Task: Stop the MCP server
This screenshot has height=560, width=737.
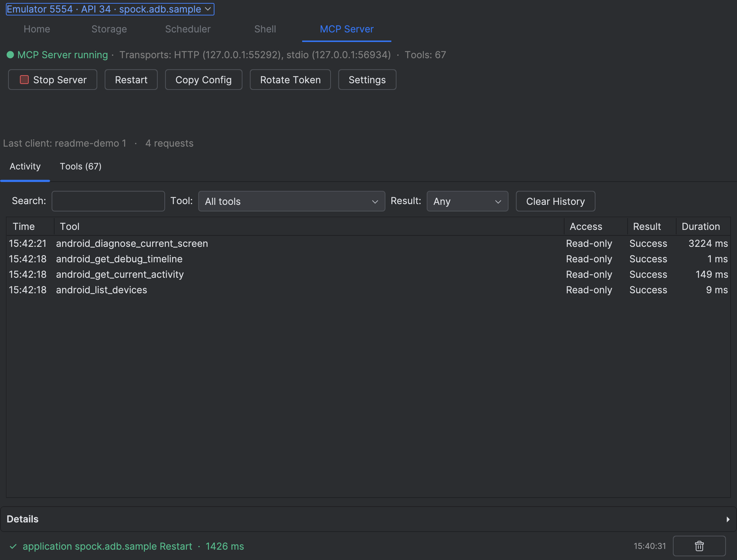Action: [53, 79]
